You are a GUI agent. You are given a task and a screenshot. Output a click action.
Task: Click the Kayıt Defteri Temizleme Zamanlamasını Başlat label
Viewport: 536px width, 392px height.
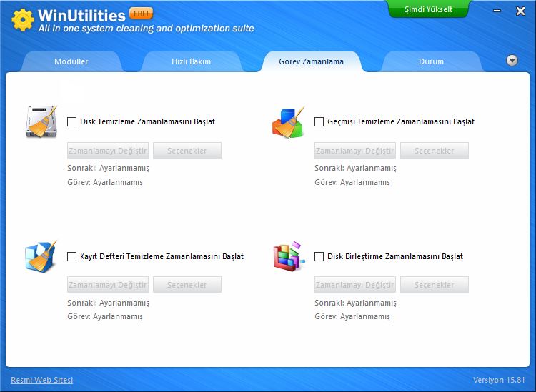(x=162, y=256)
